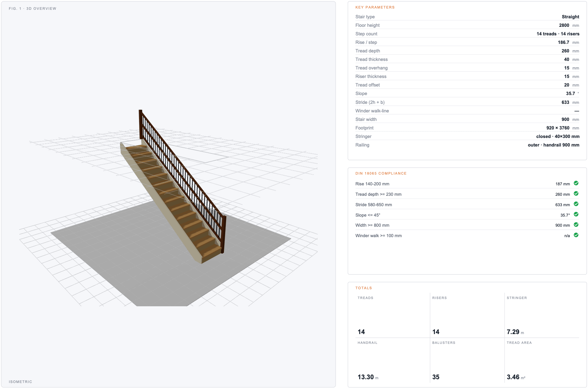The height and width of the screenshot is (389, 588).
Task: Click the green check icon for Width >= 800 mm
Action: [576, 224]
